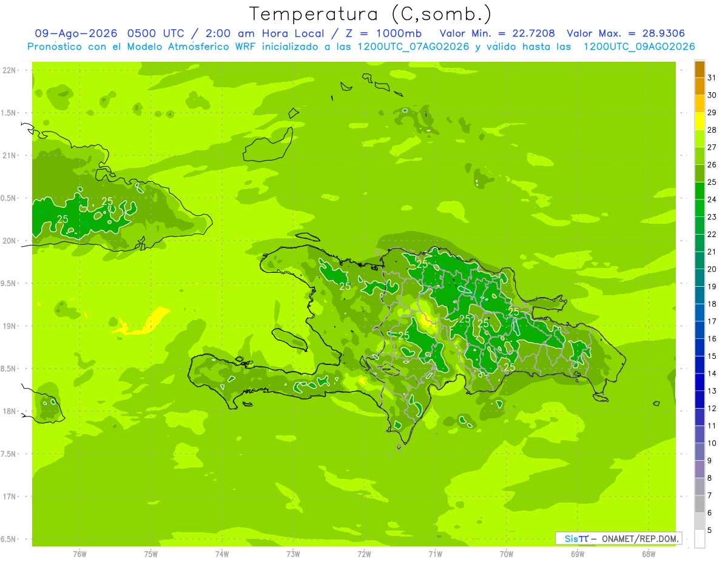728x562 pixels.
Task: Click the purple 9-degree legend swatch
Action: (x=699, y=452)
